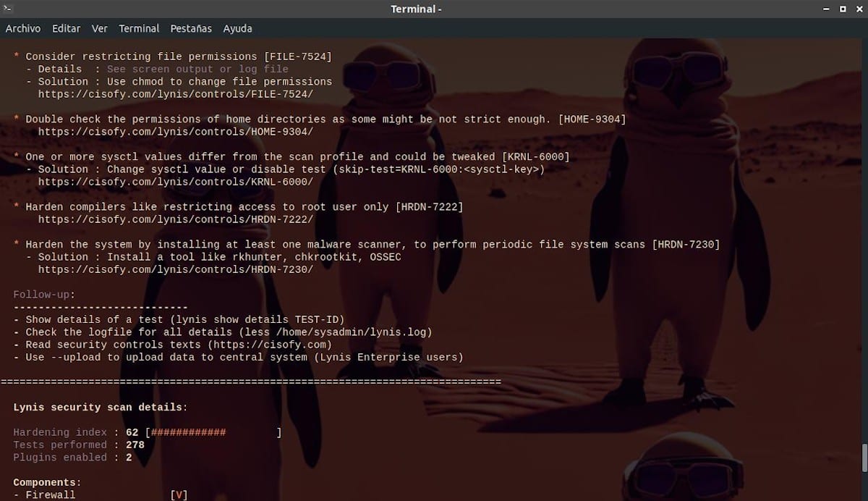
Task: Open the Pestañas menu
Action: pyautogui.click(x=191, y=28)
